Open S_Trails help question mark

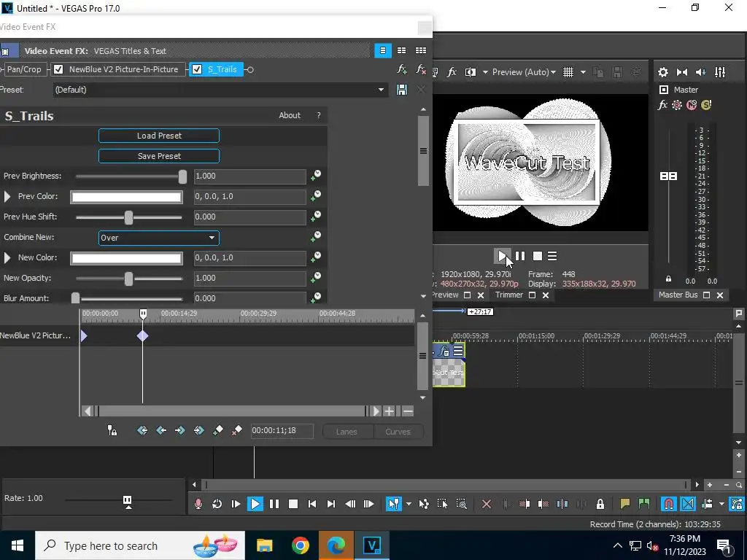click(319, 115)
